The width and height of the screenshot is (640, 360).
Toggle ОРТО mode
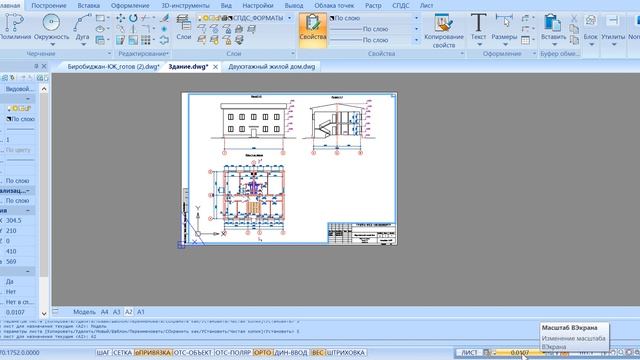click(262, 353)
